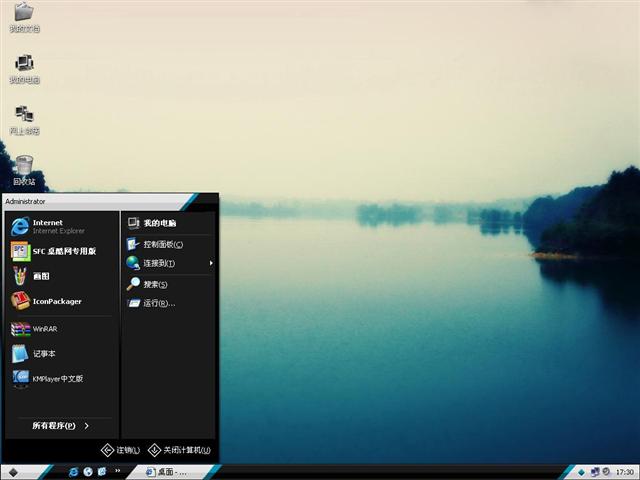Open 控制面板(C) control panel entry
The width and height of the screenshot is (640, 480).
[169, 244]
